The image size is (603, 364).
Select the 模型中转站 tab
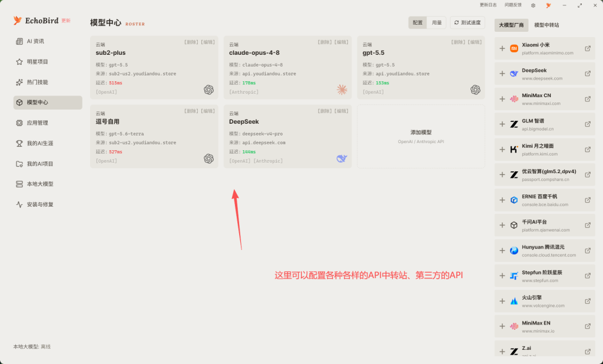tap(546, 25)
